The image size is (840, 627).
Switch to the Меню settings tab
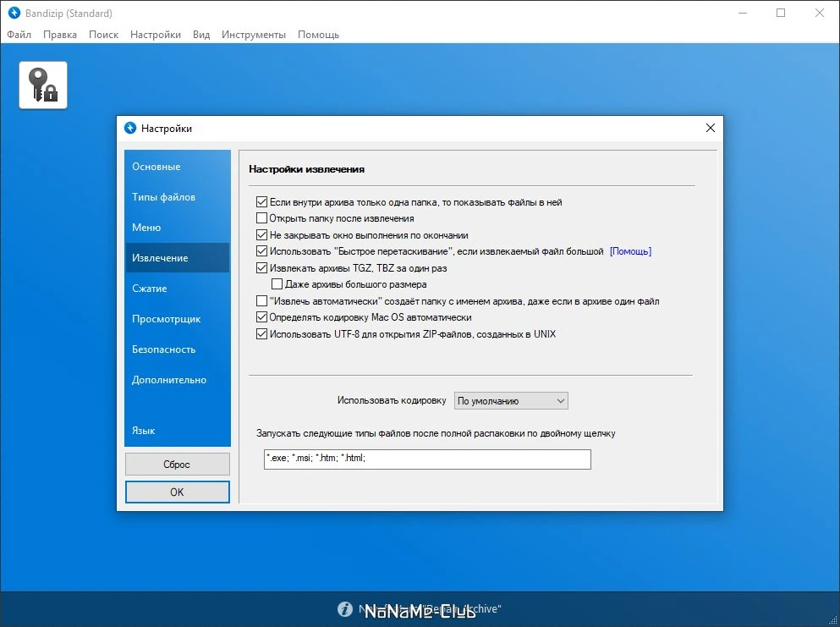[x=178, y=228]
